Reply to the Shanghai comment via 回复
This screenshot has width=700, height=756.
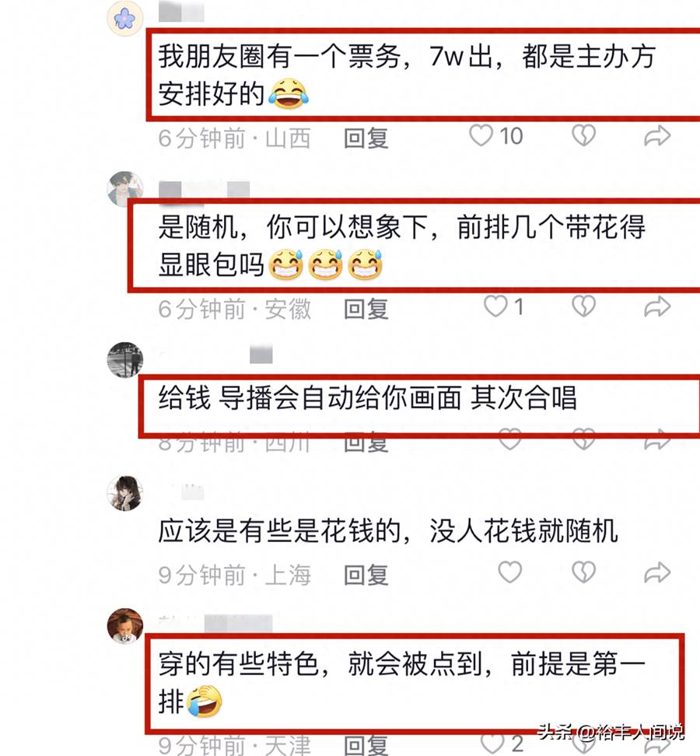tap(366, 576)
